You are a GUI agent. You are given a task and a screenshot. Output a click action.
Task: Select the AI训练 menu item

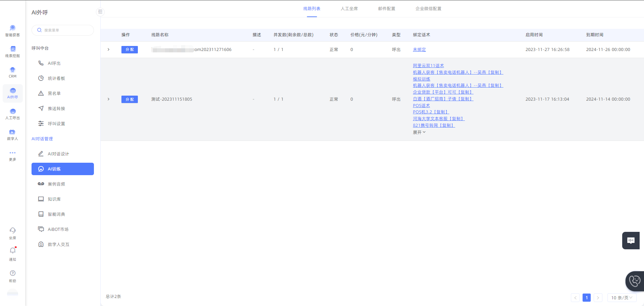pos(63,169)
